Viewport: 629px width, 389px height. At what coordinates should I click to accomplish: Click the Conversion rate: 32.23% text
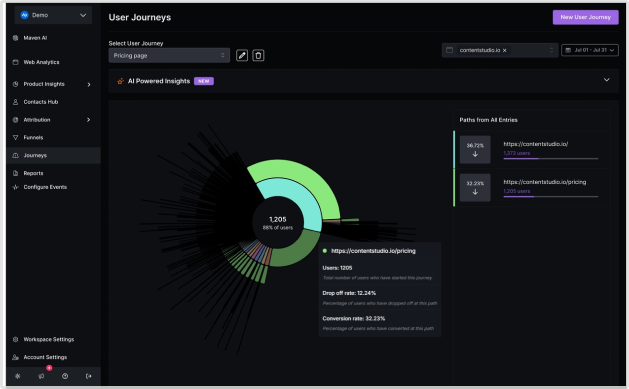tap(353, 319)
